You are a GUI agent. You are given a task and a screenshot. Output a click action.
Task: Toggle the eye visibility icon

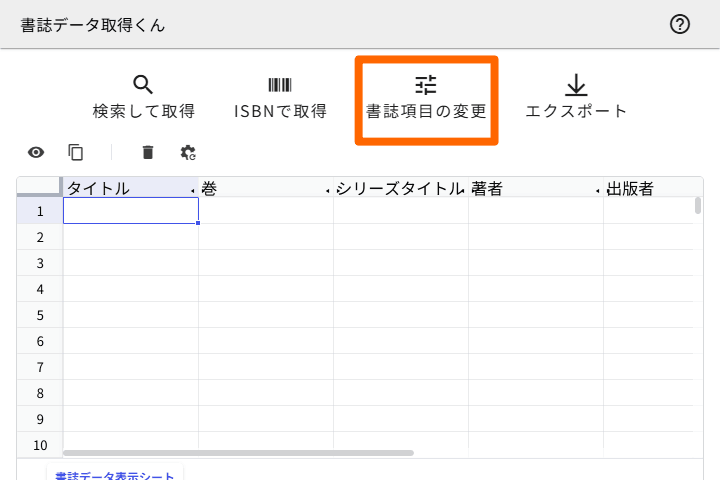36,152
